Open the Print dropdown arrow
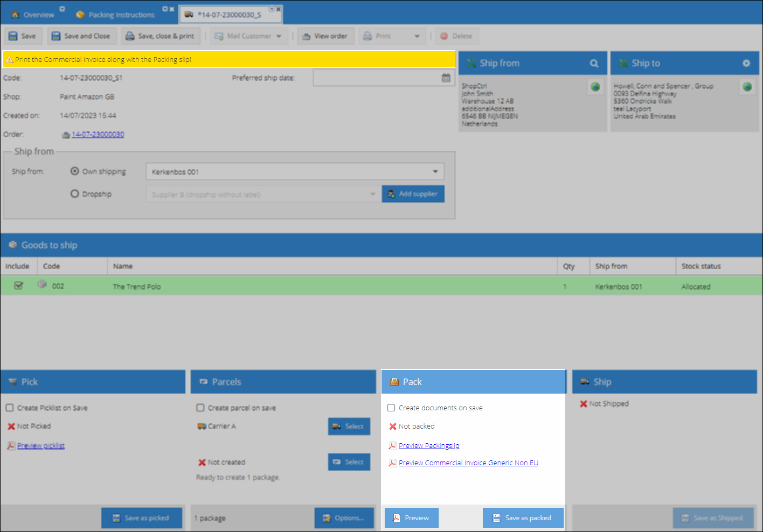763x532 pixels. 417,36
